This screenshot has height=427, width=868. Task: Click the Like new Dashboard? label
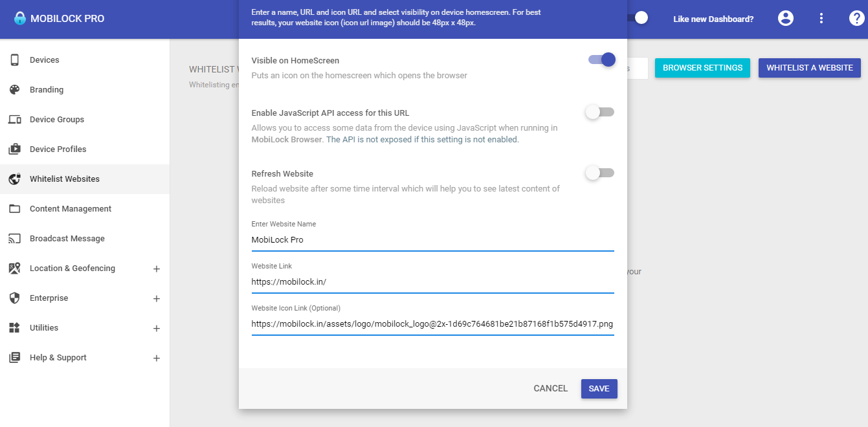point(713,19)
